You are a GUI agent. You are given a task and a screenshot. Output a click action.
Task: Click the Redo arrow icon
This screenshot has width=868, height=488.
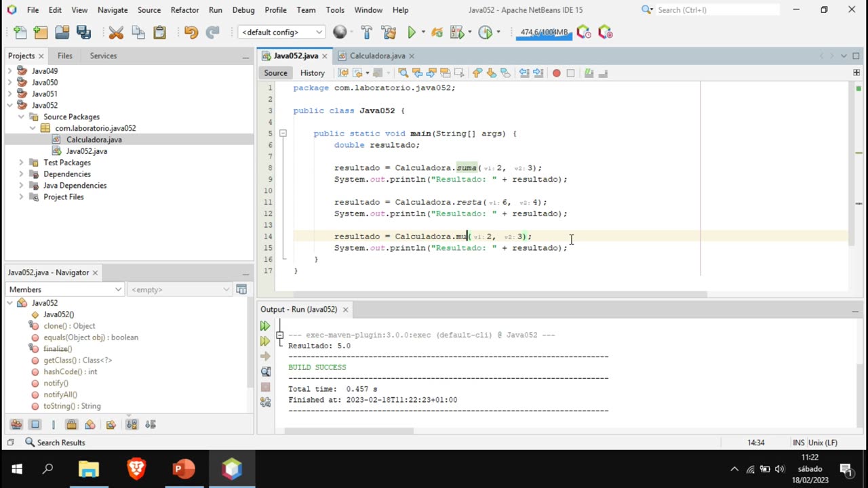(x=212, y=32)
